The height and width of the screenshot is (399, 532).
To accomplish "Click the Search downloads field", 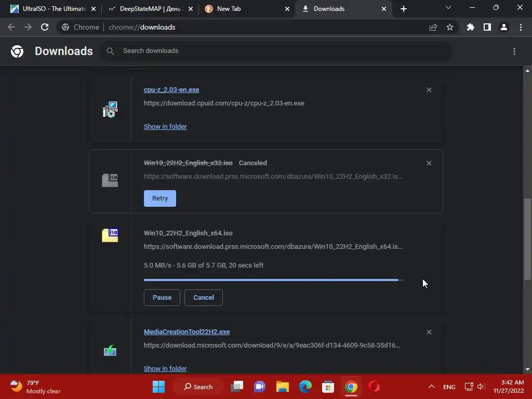I will click(275, 51).
